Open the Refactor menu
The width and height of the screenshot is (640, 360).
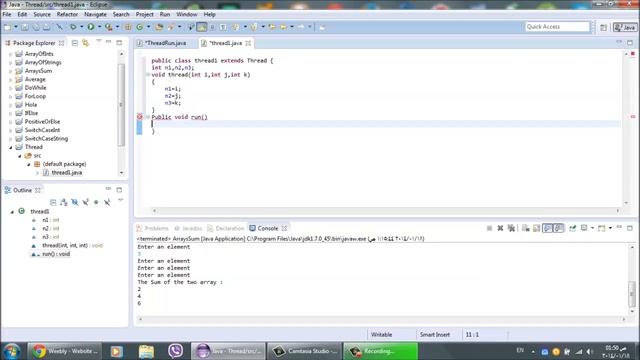tap(67, 14)
